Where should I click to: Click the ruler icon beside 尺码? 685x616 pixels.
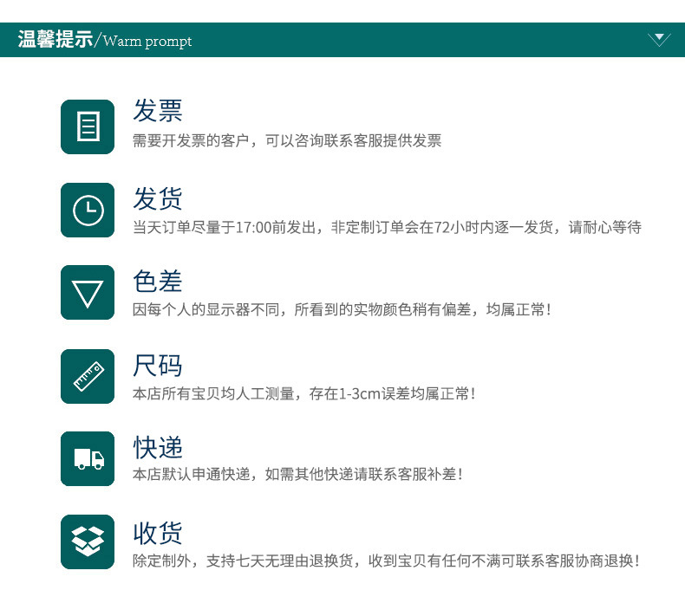coord(88,376)
